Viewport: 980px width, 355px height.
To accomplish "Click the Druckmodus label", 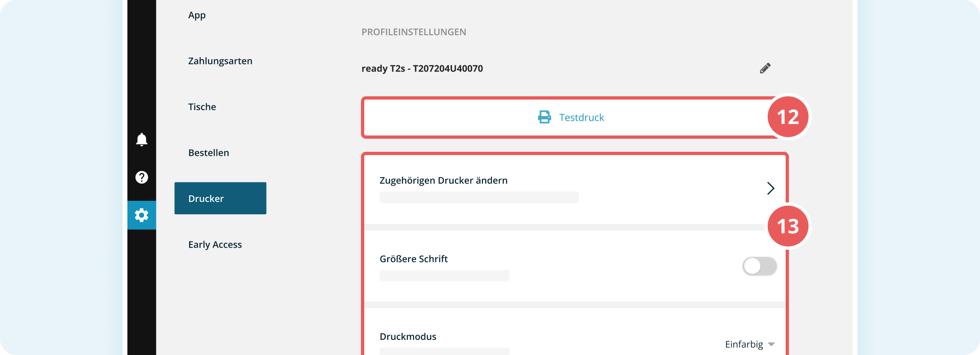I will 408,337.
